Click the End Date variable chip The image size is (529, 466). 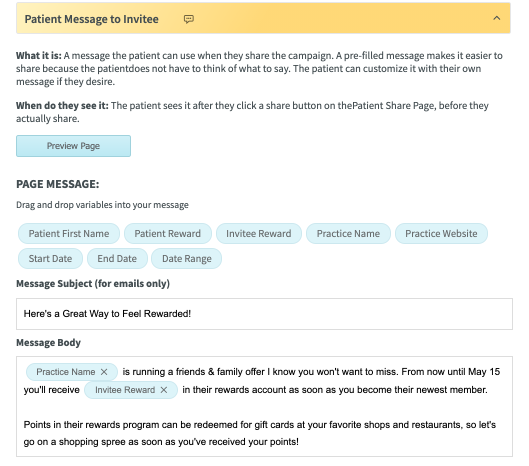point(117,258)
